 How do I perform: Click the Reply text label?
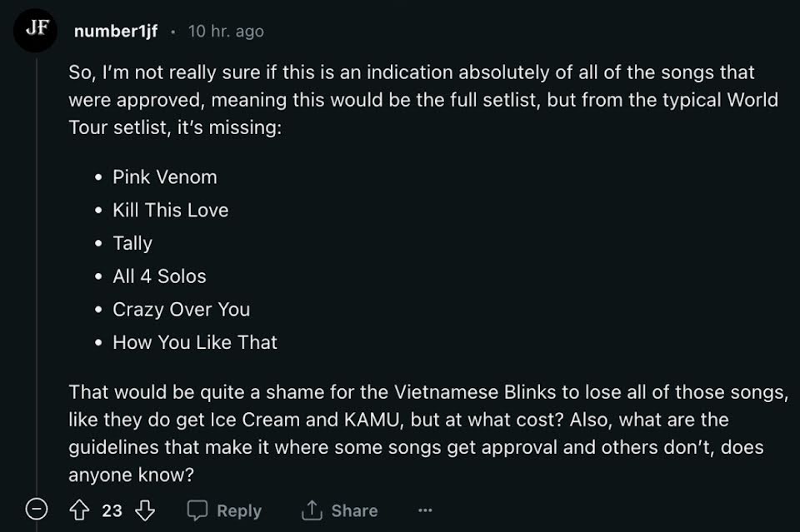[239, 510]
